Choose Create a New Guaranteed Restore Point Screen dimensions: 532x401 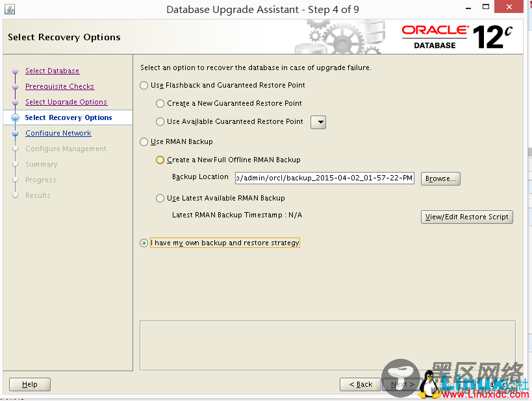[x=160, y=103]
